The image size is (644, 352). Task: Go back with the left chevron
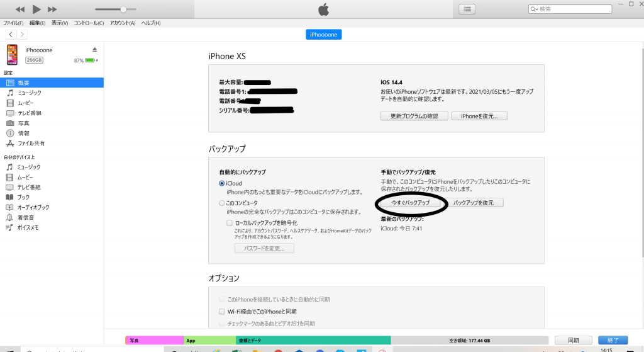(11, 35)
